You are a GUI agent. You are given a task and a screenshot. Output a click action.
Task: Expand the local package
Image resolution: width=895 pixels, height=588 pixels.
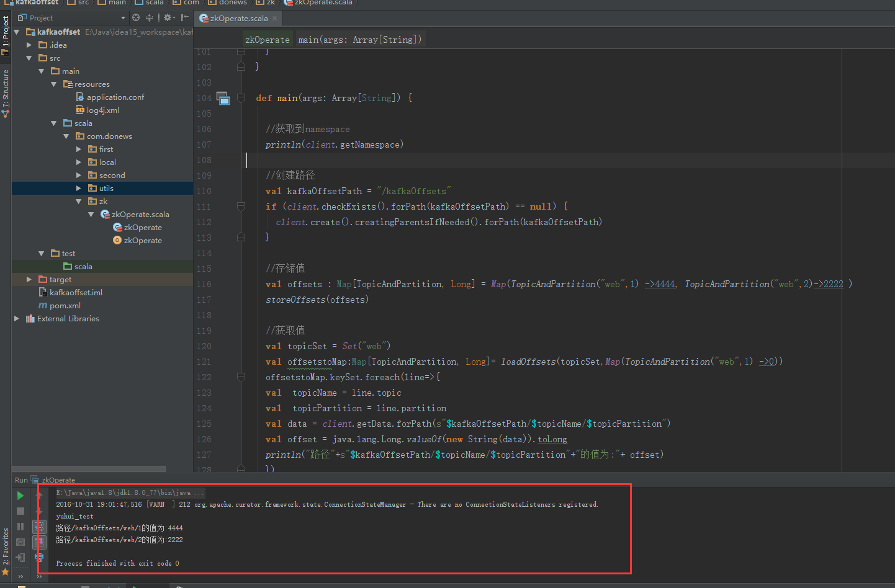coord(79,162)
